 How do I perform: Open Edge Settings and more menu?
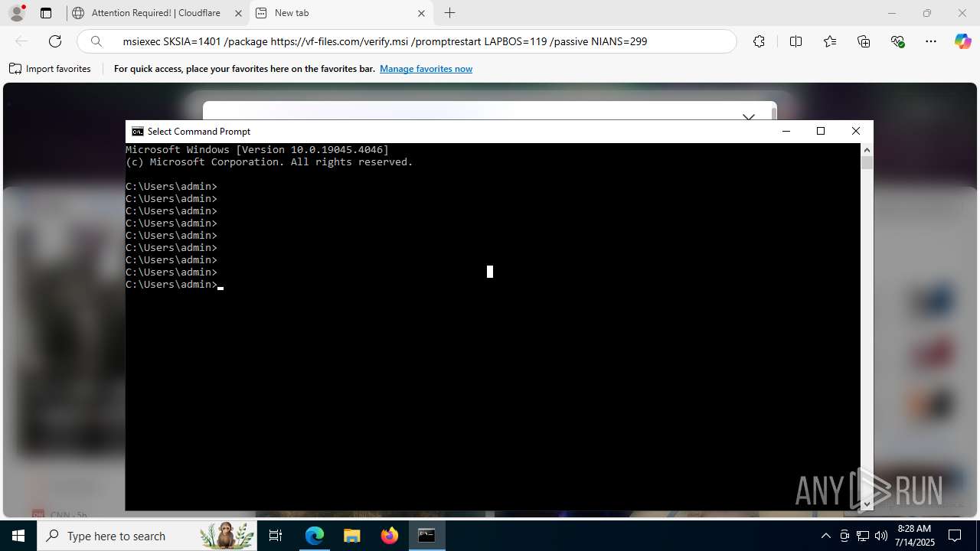coord(931,41)
